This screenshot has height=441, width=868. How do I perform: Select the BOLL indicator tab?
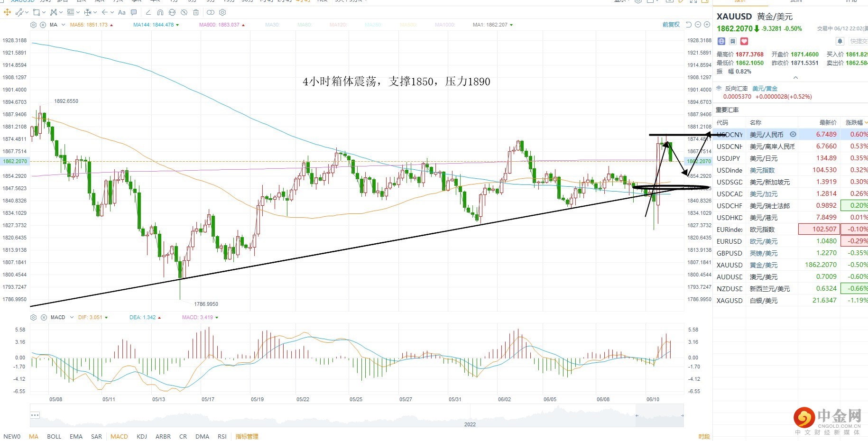(x=54, y=436)
